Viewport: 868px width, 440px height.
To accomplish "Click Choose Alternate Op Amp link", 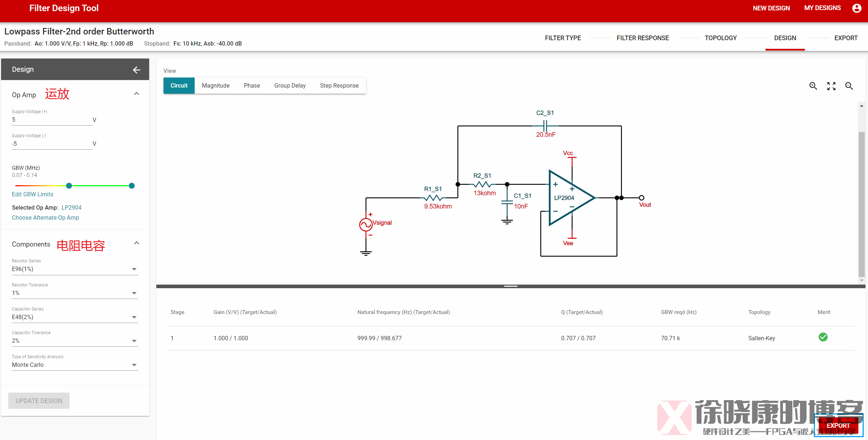I will (x=46, y=217).
